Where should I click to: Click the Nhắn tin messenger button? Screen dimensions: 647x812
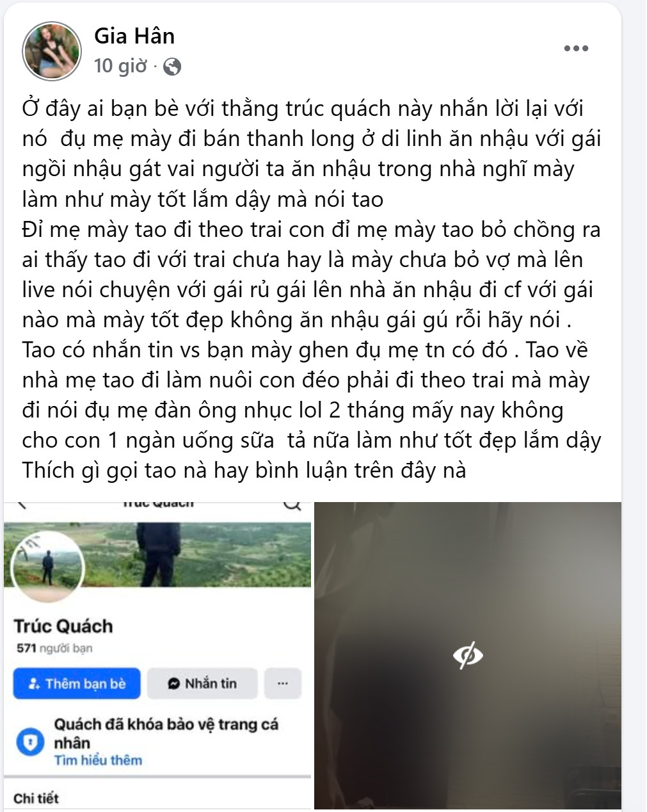click(202, 683)
